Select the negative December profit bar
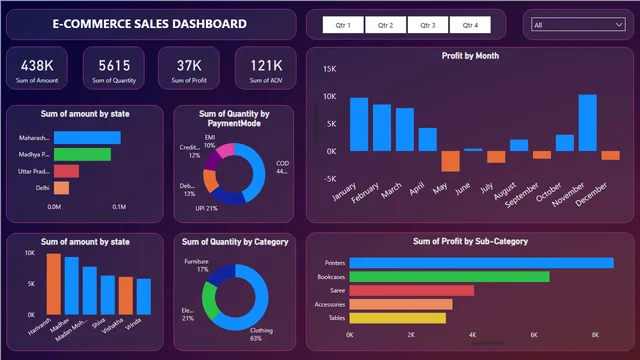This screenshot has height=360, width=640. pyautogui.click(x=611, y=155)
